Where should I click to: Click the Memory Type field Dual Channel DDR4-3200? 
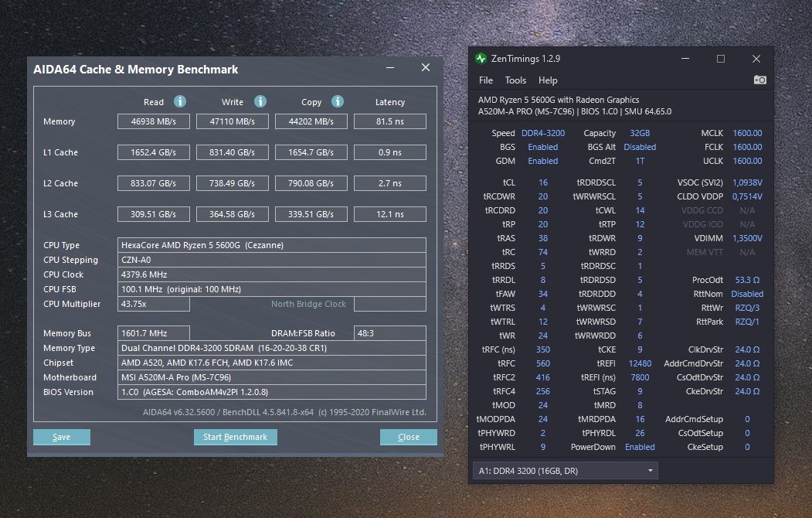[272, 348]
